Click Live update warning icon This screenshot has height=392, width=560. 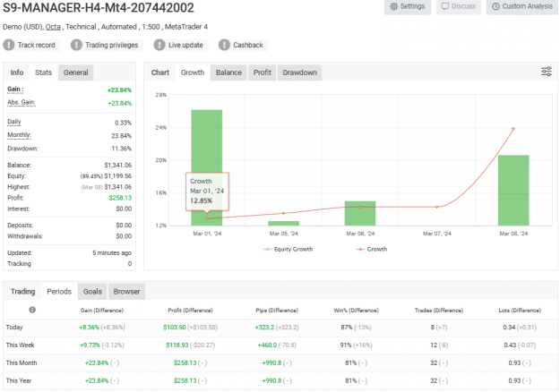(x=159, y=45)
